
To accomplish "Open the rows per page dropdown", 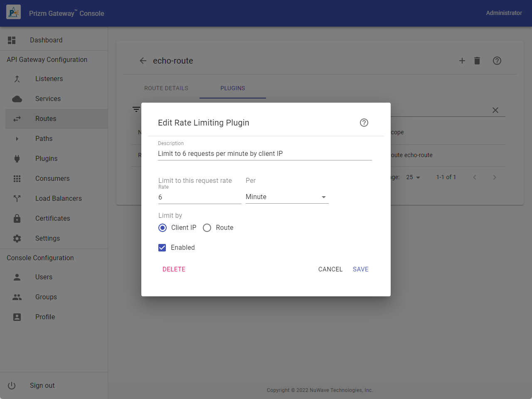I will (x=413, y=177).
